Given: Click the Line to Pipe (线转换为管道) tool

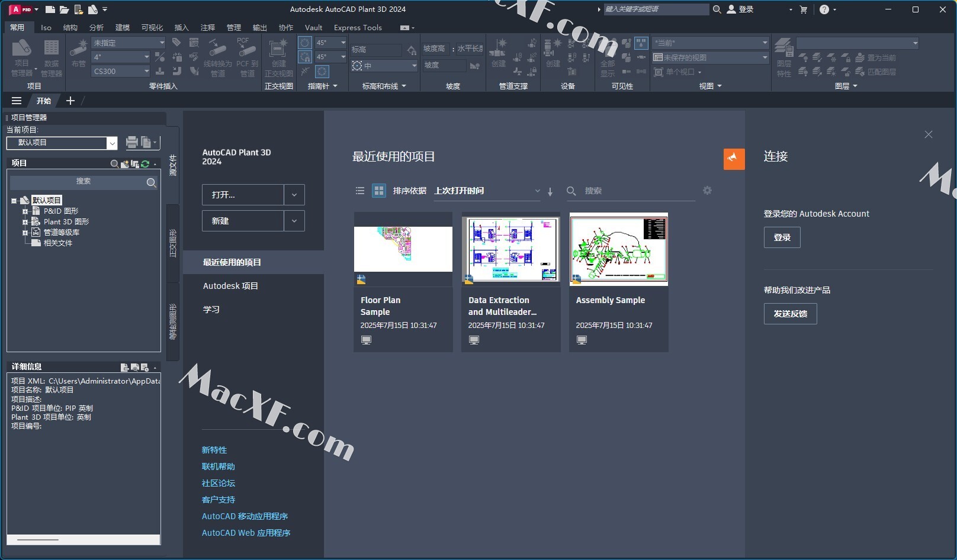Looking at the screenshot, I should point(217,57).
